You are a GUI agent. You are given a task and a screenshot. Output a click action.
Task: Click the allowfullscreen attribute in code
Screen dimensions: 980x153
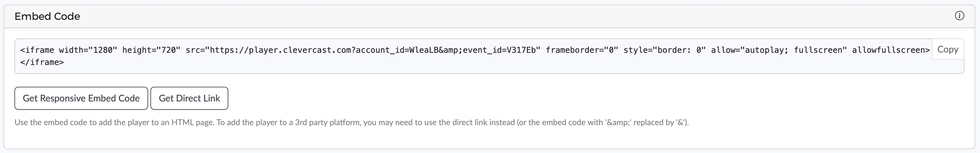(888, 50)
